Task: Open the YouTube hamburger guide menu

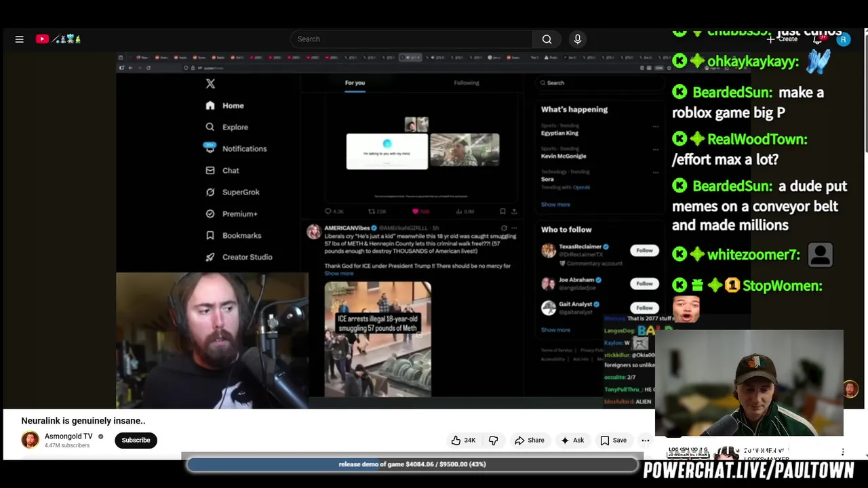Action: [x=20, y=39]
